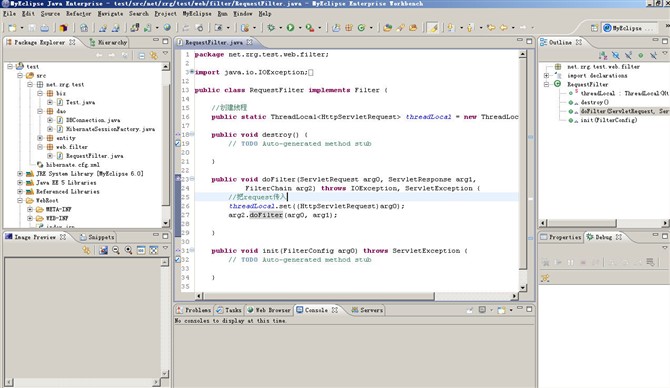670x388 pixels.
Task: Select destroy() method in Outline
Action: tap(594, 102)
